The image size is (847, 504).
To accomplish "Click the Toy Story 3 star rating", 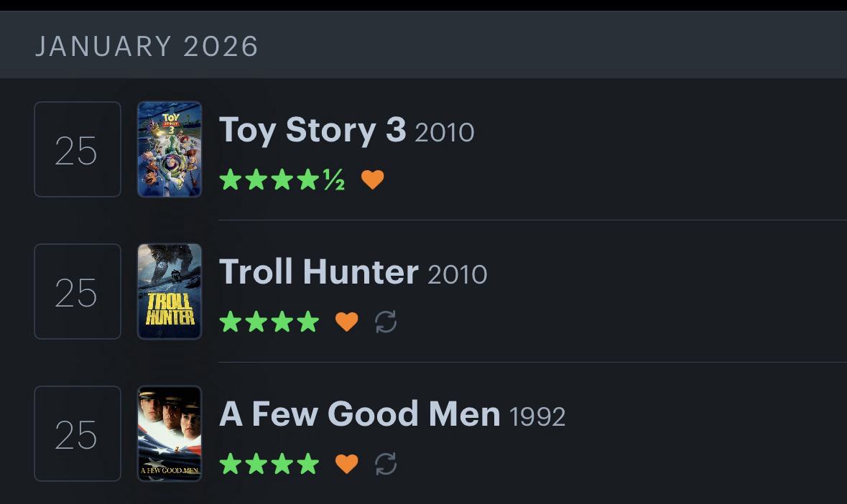I will tap(282, 179).
